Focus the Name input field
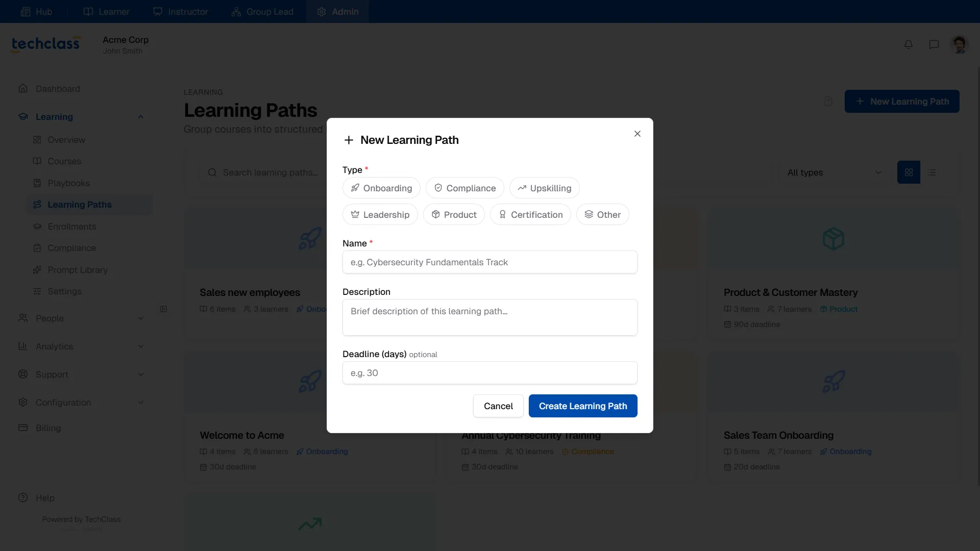 [489, 262]
